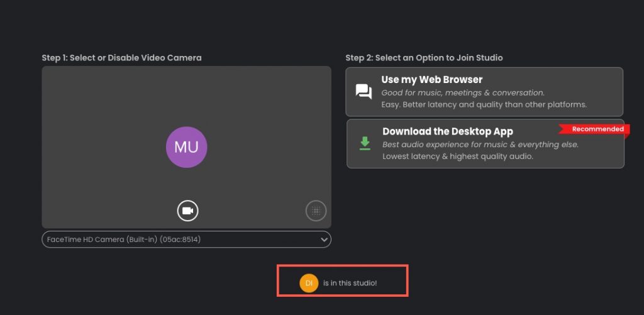Click the chat bubbles icon

[364, 92]
